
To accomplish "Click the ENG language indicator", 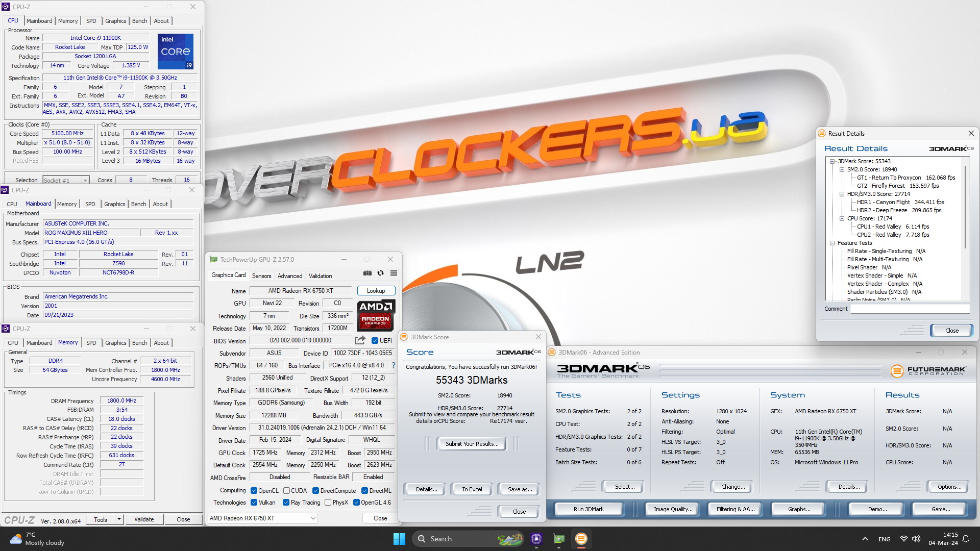I will tap(885, 539).
